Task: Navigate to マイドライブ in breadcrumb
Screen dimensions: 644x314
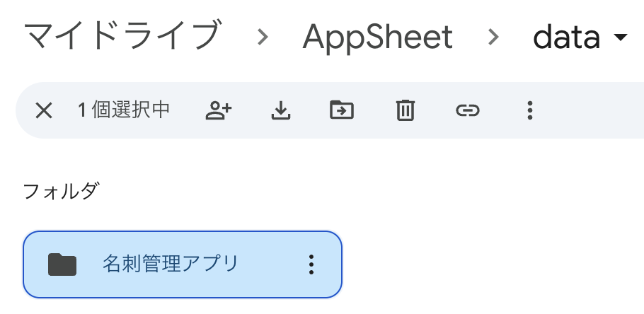Action: click(122, 37)
